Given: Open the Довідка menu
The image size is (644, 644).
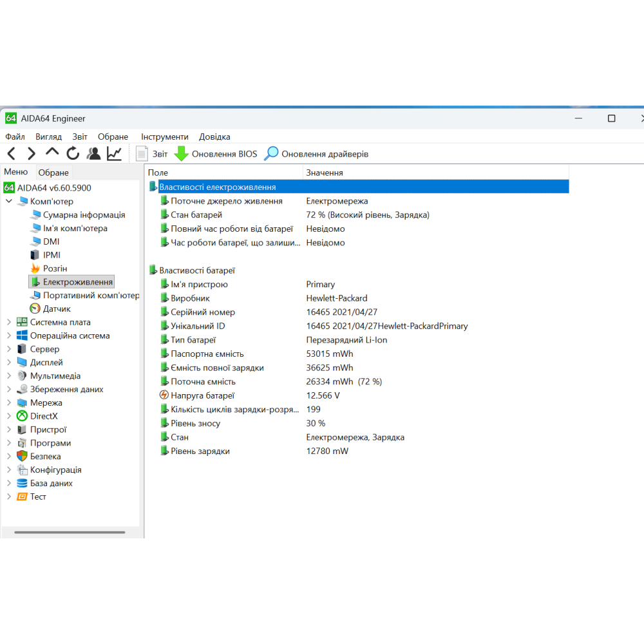Looking at the screenshot, I should coord(214,137).
